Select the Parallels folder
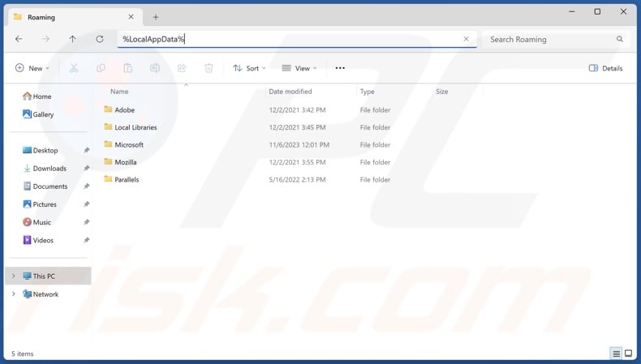Screen dimensions: 641x364 coord(127,179)
